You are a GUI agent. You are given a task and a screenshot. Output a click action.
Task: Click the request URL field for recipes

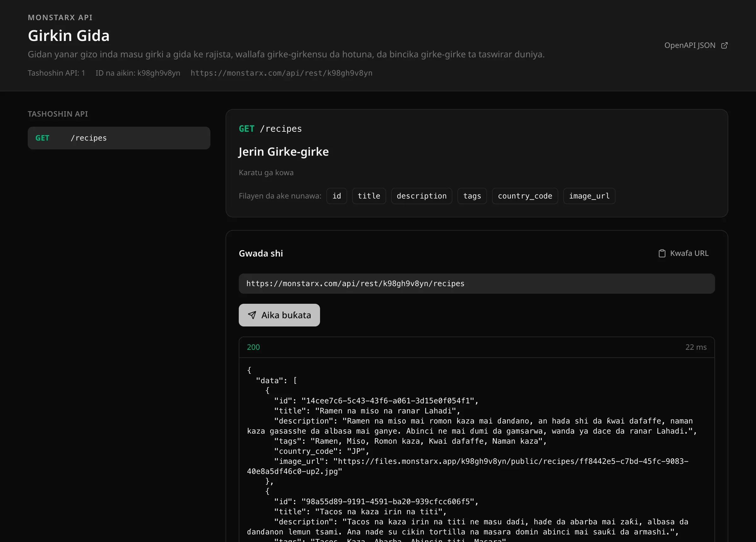coord(476,284)
